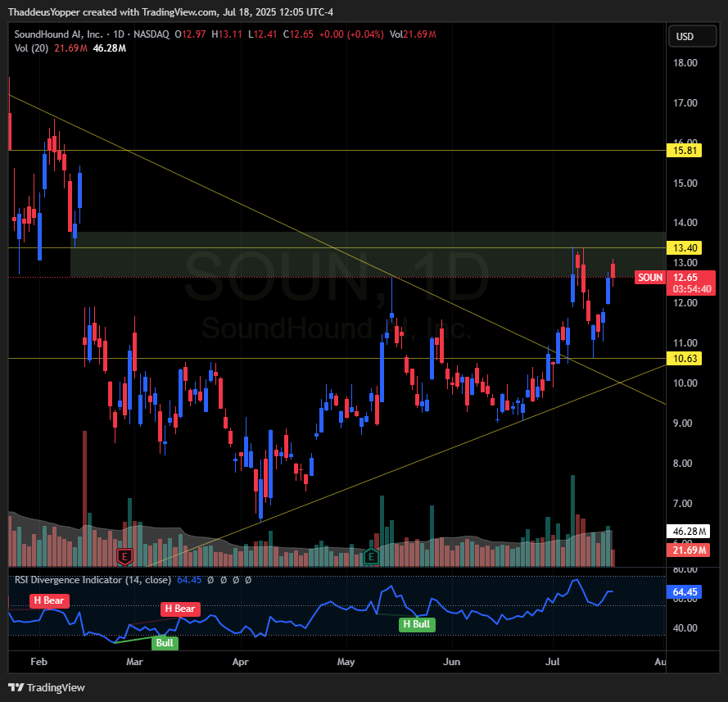Image resolution: width=728 pixels, height=702 pixels.
Task: Click the tallest red volume bar in February
Action: click(84, 499)
